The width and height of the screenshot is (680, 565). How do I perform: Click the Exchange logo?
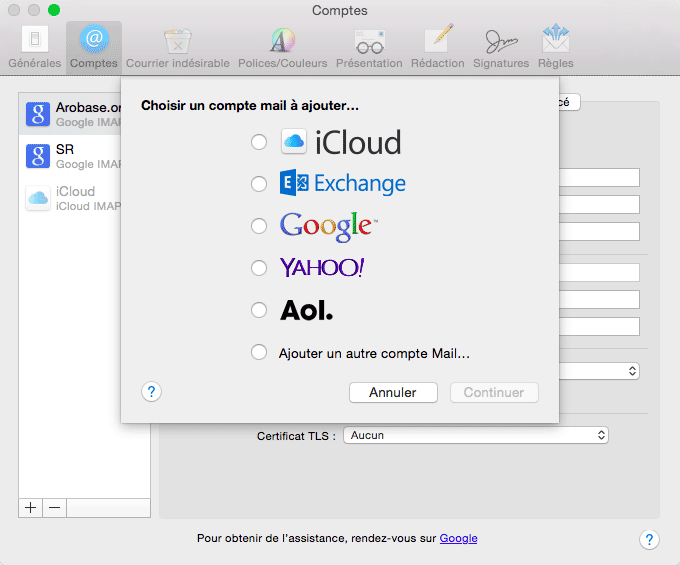coord(343,183)
